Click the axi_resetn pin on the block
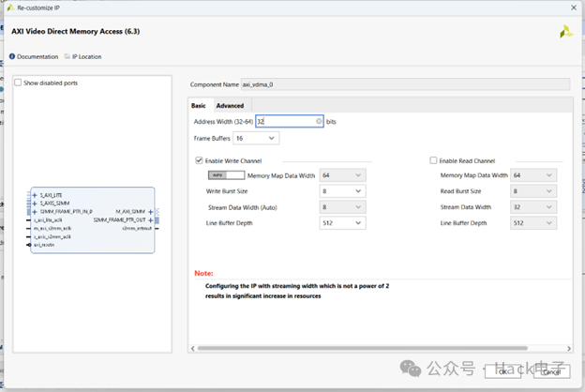 pos(29,245)
